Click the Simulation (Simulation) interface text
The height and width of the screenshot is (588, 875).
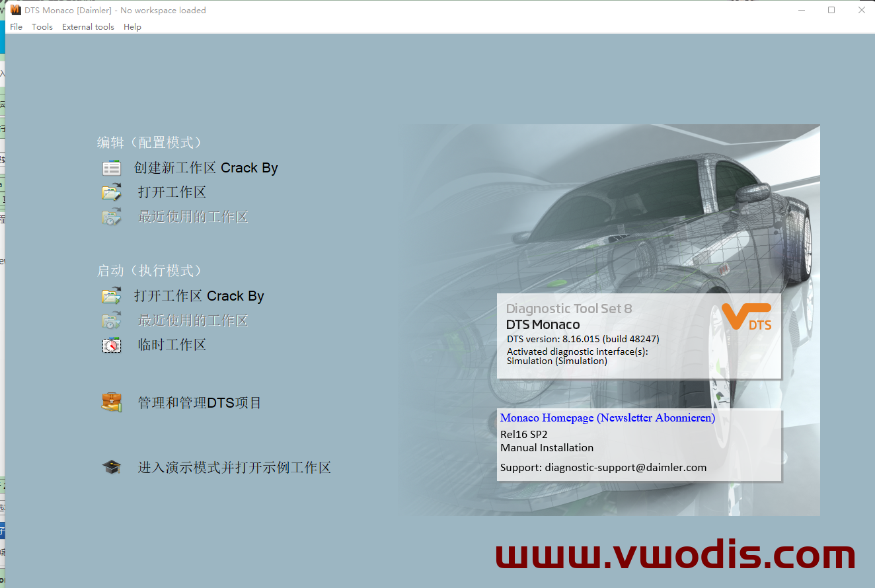pos(557,361)
